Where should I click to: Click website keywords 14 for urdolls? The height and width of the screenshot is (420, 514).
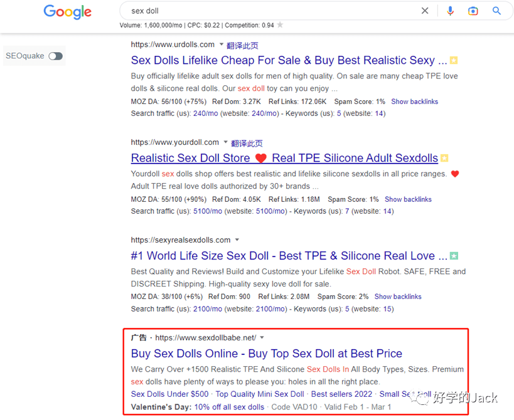pyautogui.click(x=379, y=113)
